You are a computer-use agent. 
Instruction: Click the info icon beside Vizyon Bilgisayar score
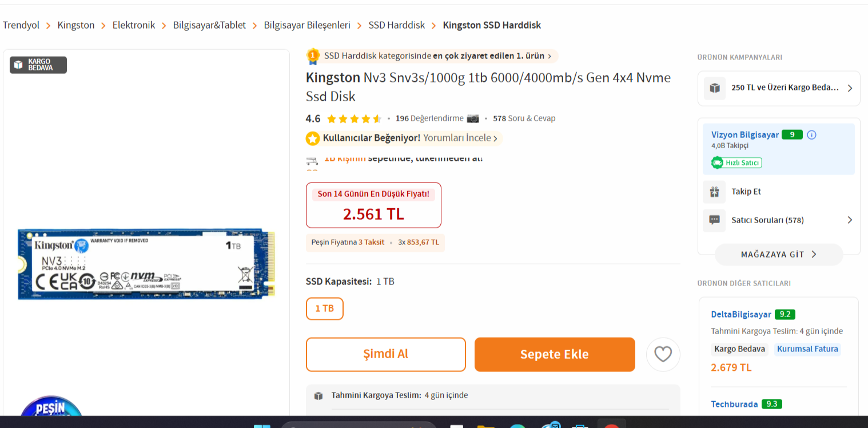[811, 135]
